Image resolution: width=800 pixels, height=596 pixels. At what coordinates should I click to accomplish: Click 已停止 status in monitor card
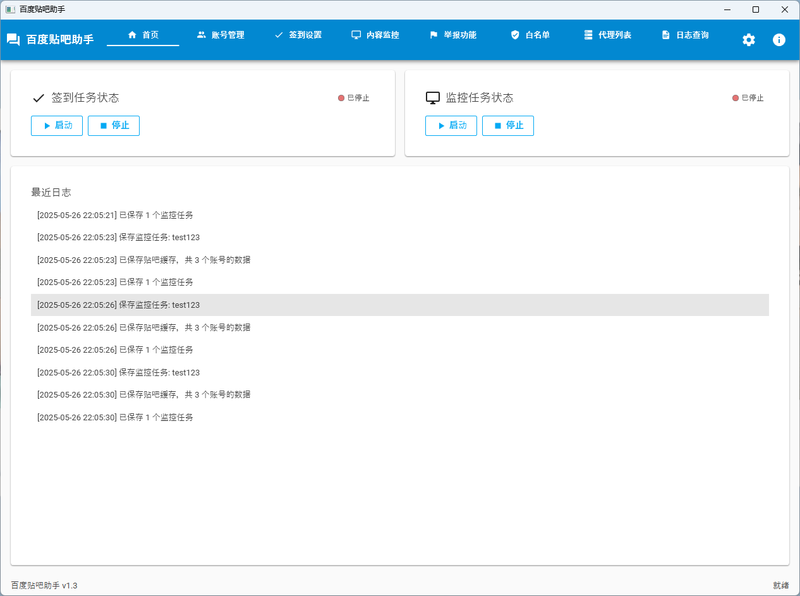[753, 98]
